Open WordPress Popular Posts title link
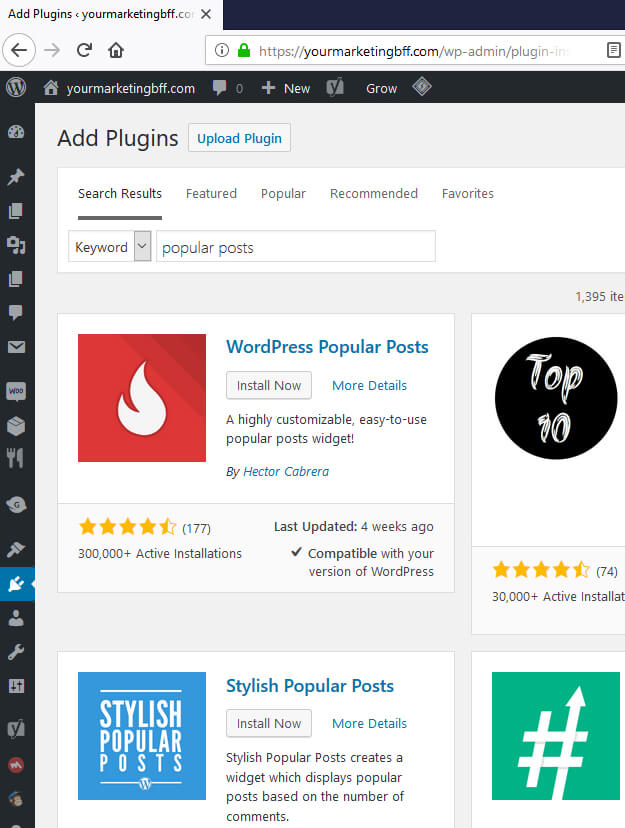The width and height of the screenshot is (625, 828). click(x=327, y=347)
